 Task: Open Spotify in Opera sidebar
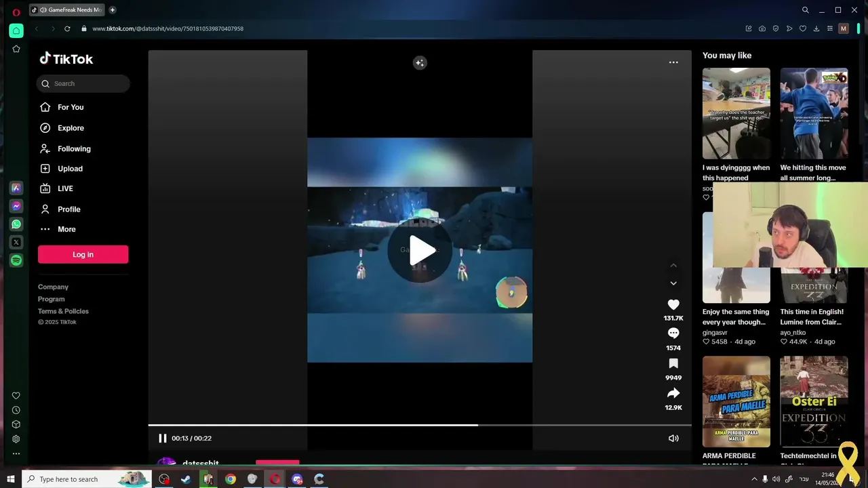coord(16,260)
